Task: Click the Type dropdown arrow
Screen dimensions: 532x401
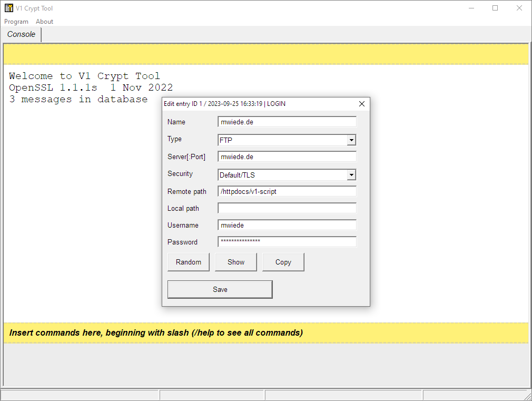Action: pyautogui.click(x=351, y=140)
